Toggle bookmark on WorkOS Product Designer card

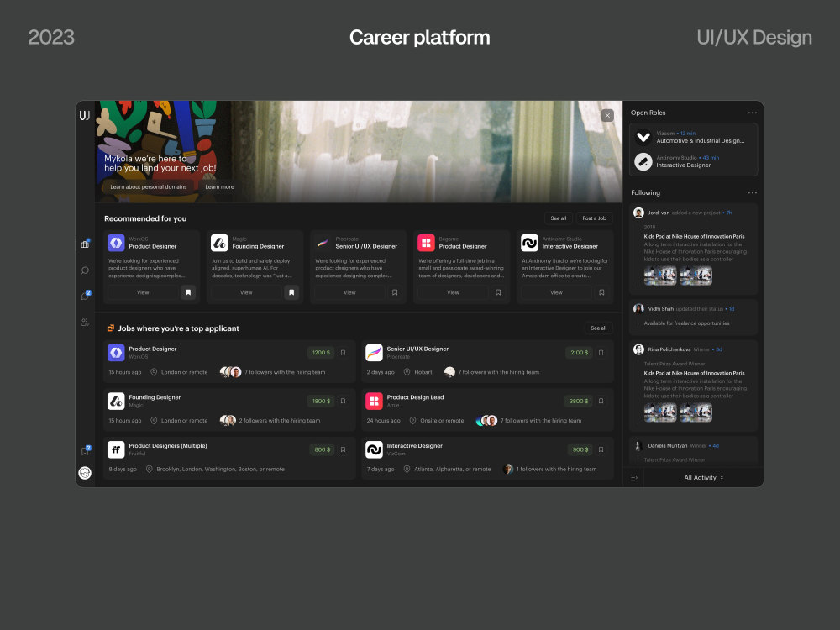pyautogui.click(x=188, y=292)
